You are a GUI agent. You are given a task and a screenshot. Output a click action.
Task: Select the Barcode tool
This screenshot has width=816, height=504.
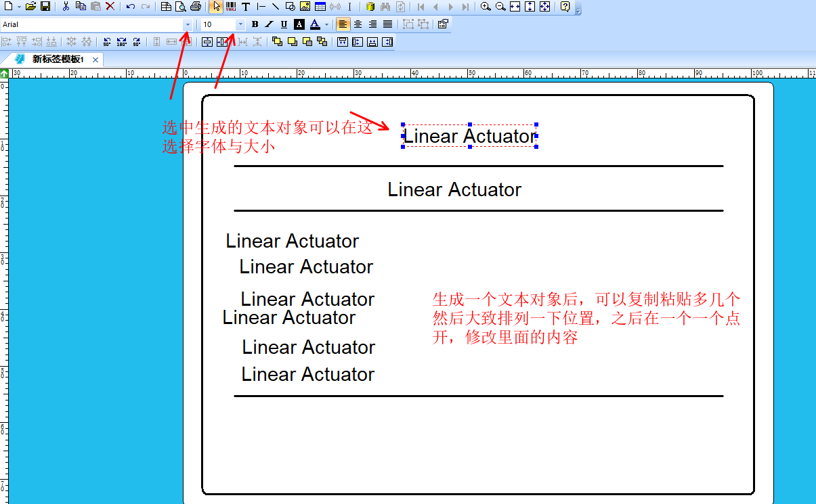pyautogui.click(x=231, y=7)
